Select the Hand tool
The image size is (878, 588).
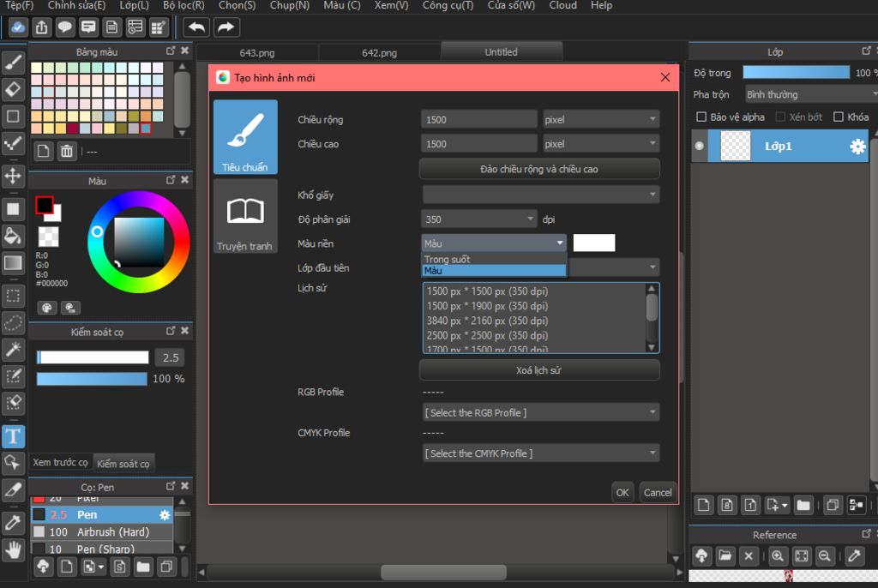pos(13,550)
